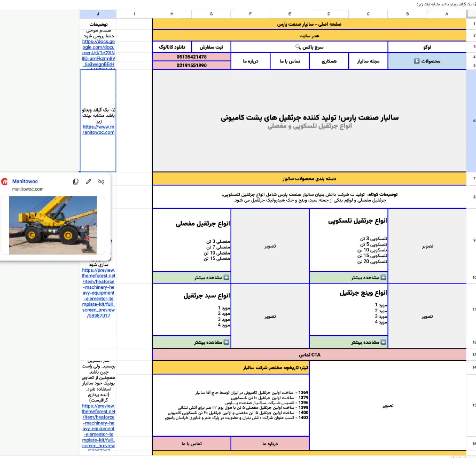476x458 pixels.
Task: Select the تماس با ما menu cell
Action: pos(290,61)
